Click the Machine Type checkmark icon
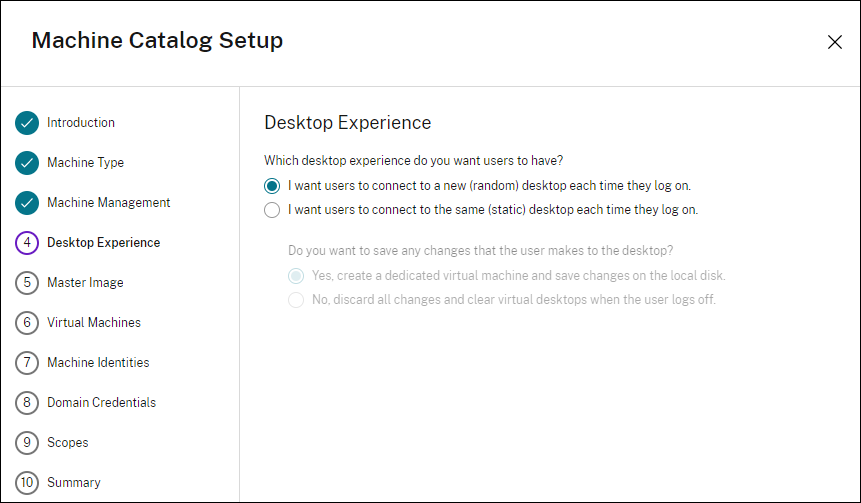This screenshot has height=503, width=861. 28,163
